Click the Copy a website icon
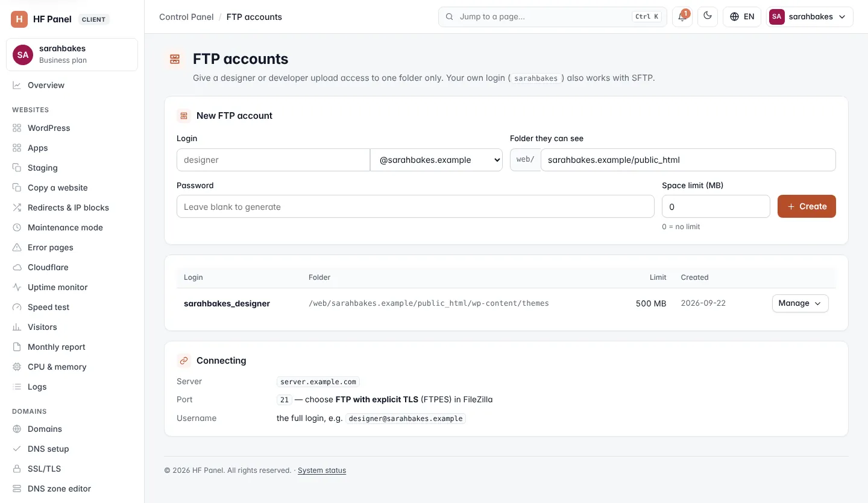868x503 pixels. (17, 188)
